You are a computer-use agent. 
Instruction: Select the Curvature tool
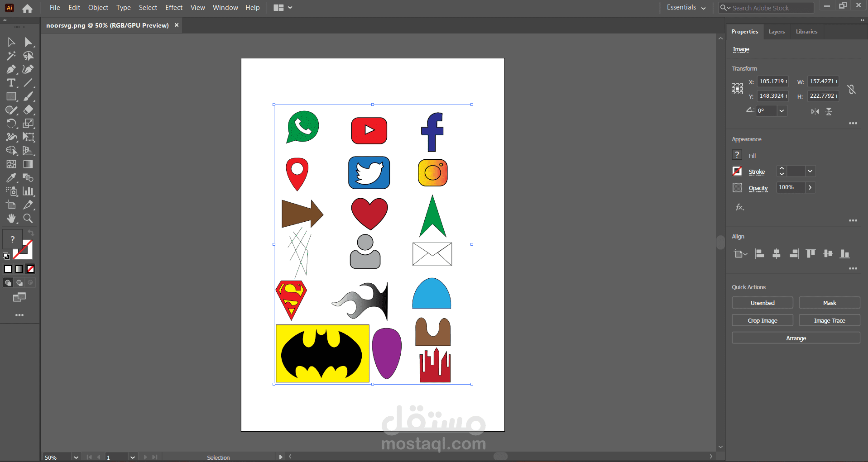pyautogui.click(x=28, y=69)
